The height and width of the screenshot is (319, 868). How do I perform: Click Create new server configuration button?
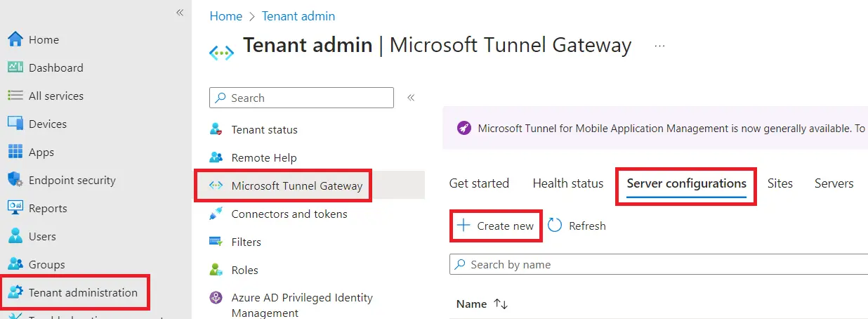(x=496, y=226)
